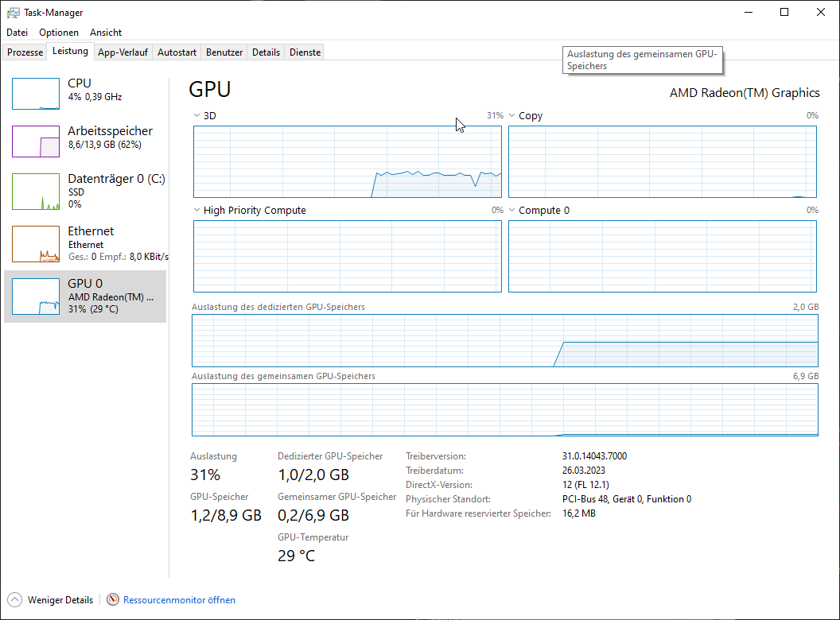Click the CPU usage thumbnail graph
The image size is (840, 620).
pyautogui.click(x=36, y=94)
